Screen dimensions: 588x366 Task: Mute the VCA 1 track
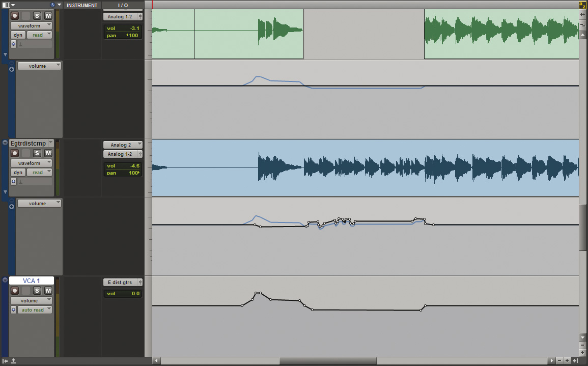pos(48,291)
